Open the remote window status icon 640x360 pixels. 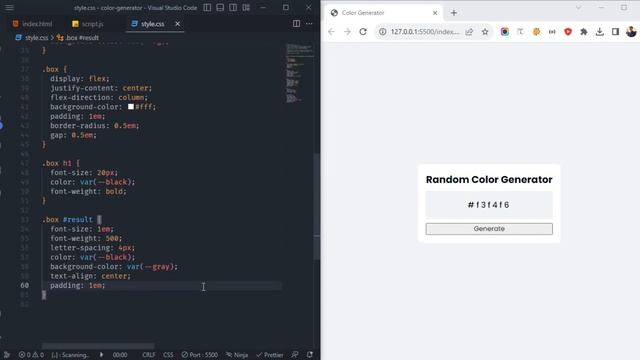6,355
